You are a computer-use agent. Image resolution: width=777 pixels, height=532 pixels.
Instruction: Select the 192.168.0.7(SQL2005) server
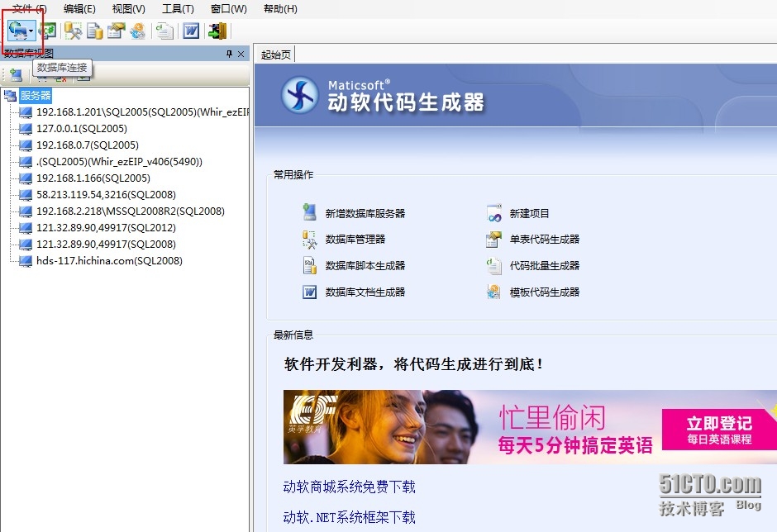(88, 145)
